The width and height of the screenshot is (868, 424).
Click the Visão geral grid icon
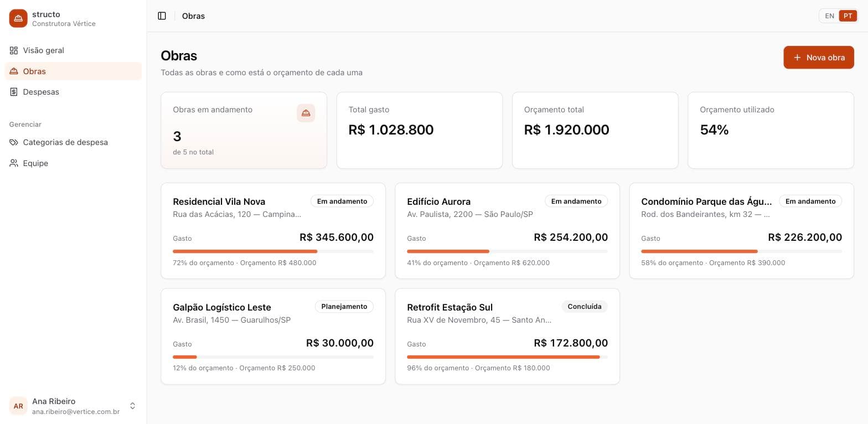coord(14,50)
